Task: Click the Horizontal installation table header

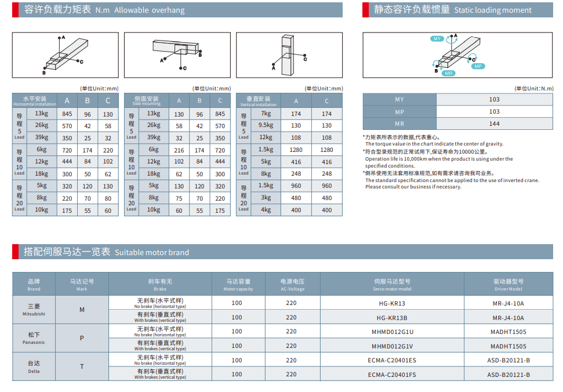Action: [35, 101]
